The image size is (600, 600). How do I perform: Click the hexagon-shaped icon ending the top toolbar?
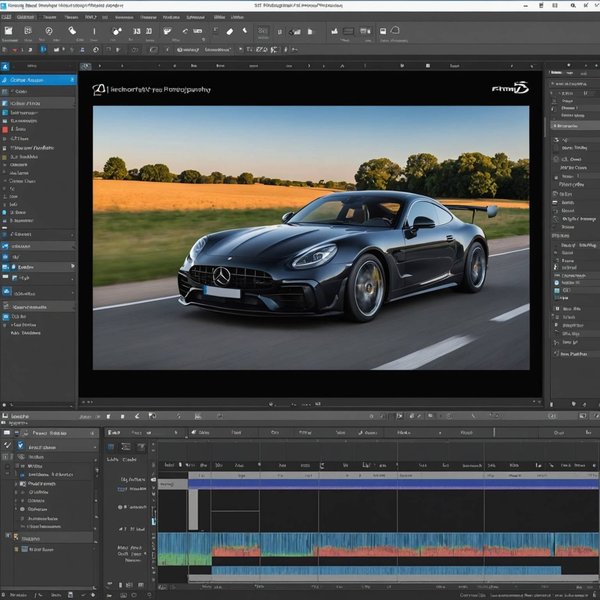(x=395, y=30)
